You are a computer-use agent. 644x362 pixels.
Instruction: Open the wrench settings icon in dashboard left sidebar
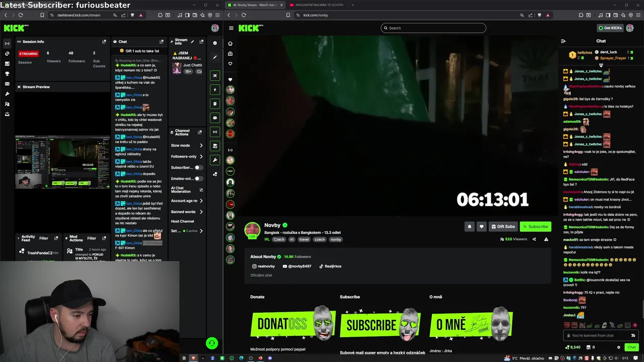(x=7, y=94)
